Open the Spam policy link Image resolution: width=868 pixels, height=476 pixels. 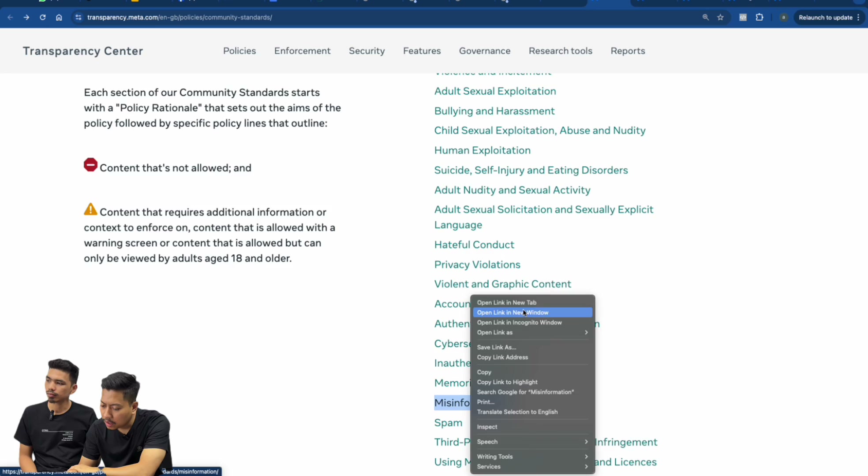click(x=448, y=423)
